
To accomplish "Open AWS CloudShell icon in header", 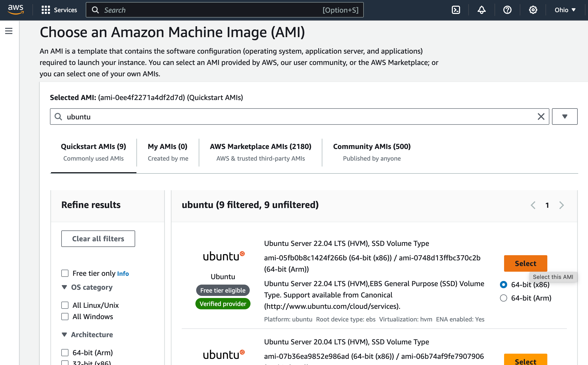I will [x=456, y=10].
